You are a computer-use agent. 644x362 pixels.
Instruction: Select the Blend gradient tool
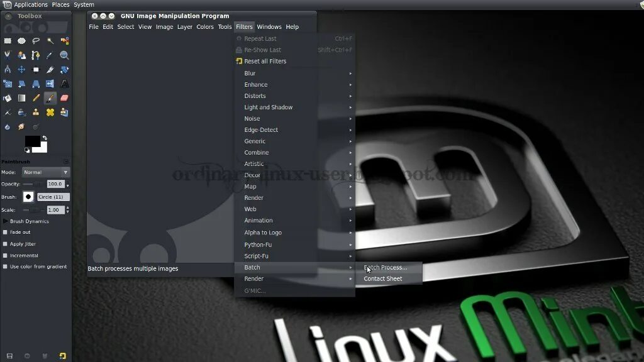pos(22,98)
